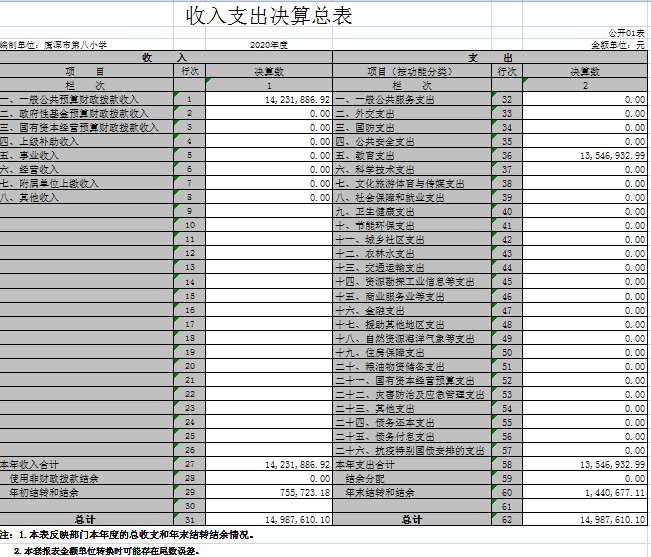This screenshot has height=557, width=651.
Task: Select the 十一、城乡社区支出 cell
Action: click(x=412, y=239)
